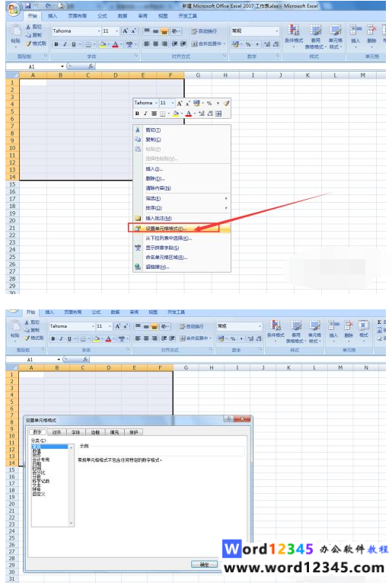Screen dimensions: 392x583
Task: Pick fill color bucket on mini toolbar
Action: pyautogui.click(x=176, y=114)
